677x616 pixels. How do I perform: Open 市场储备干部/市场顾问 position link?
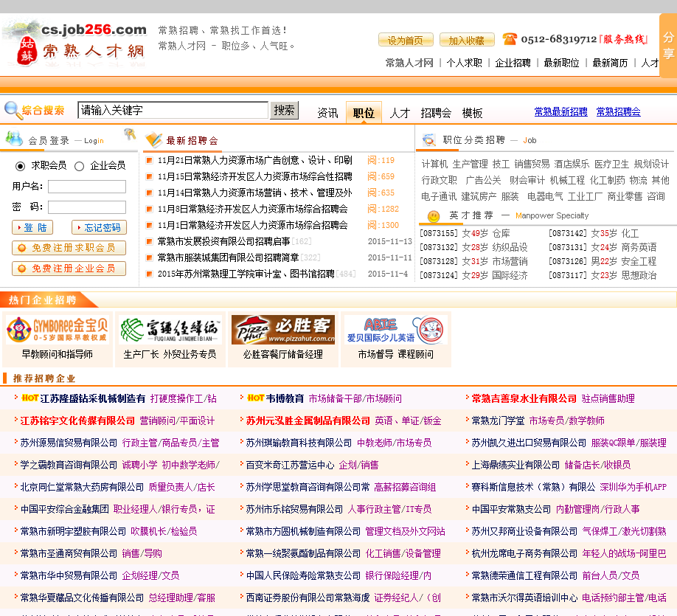point(355,398)
